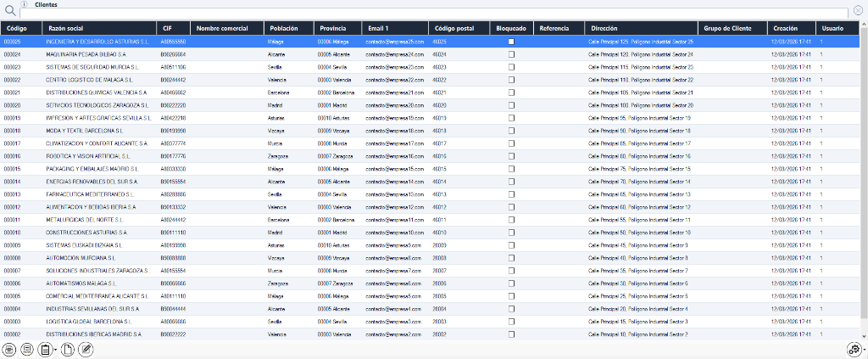Viewport: 868px width, 359px height.
Task: Click the Código postal column header
Action: coord(459,28)
